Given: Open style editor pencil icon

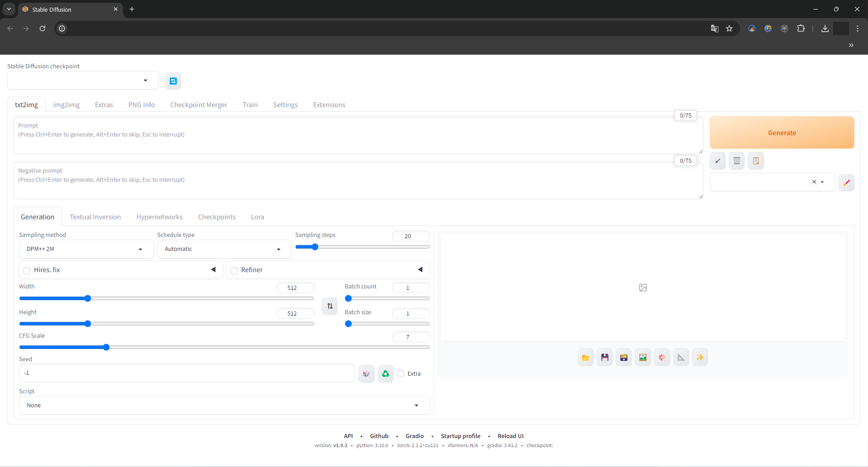Looking at the screenshot, I should click(x=846, y=183).
